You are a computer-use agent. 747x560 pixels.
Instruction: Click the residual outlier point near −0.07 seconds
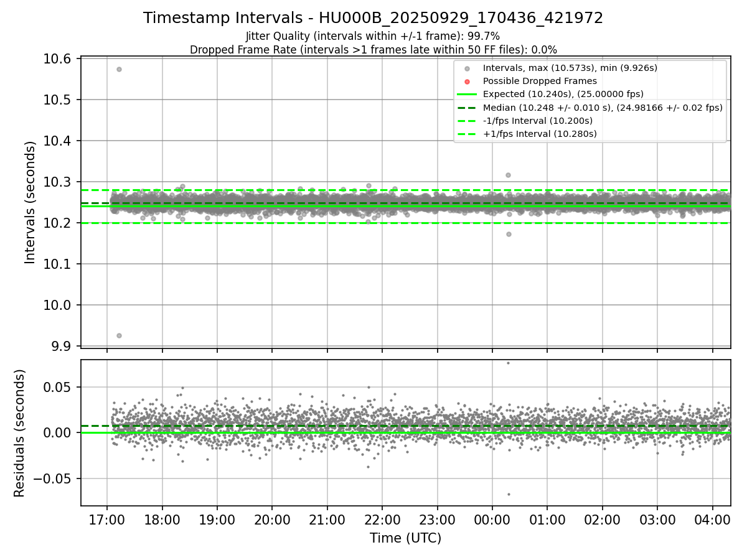point(509,495)
